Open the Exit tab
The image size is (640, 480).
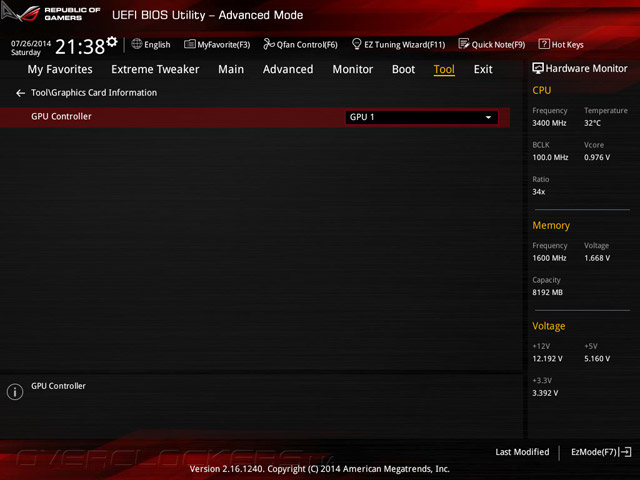(483, 69)
